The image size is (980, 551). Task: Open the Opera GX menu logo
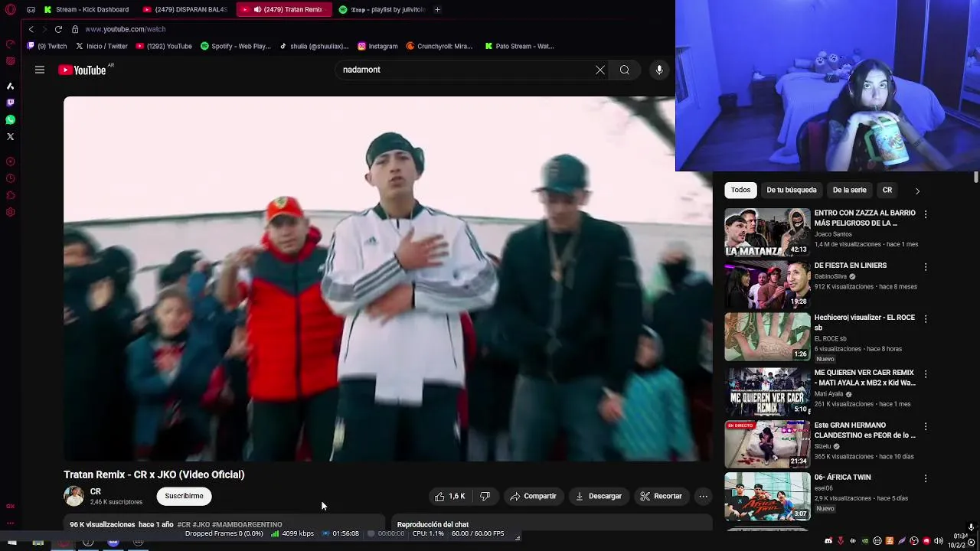(x=11, y=10)
